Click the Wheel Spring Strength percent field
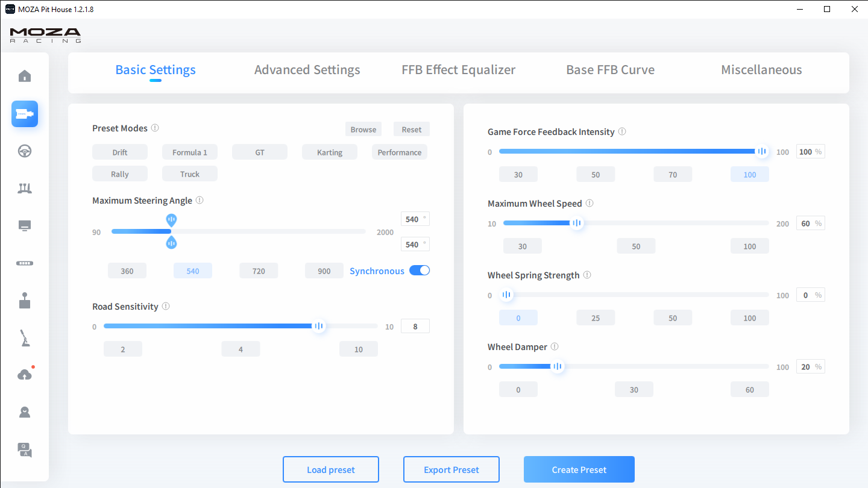This screenshot has width=868, height=488. click(811, 295)
